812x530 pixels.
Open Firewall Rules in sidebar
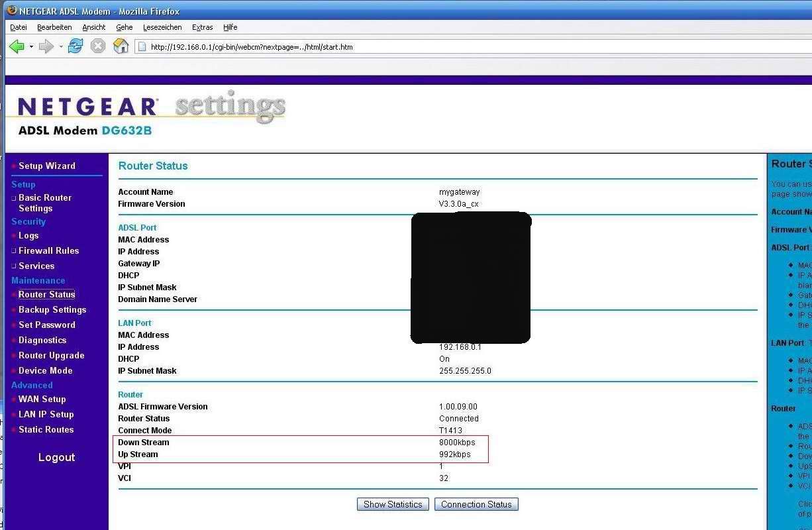coord(48,250)
